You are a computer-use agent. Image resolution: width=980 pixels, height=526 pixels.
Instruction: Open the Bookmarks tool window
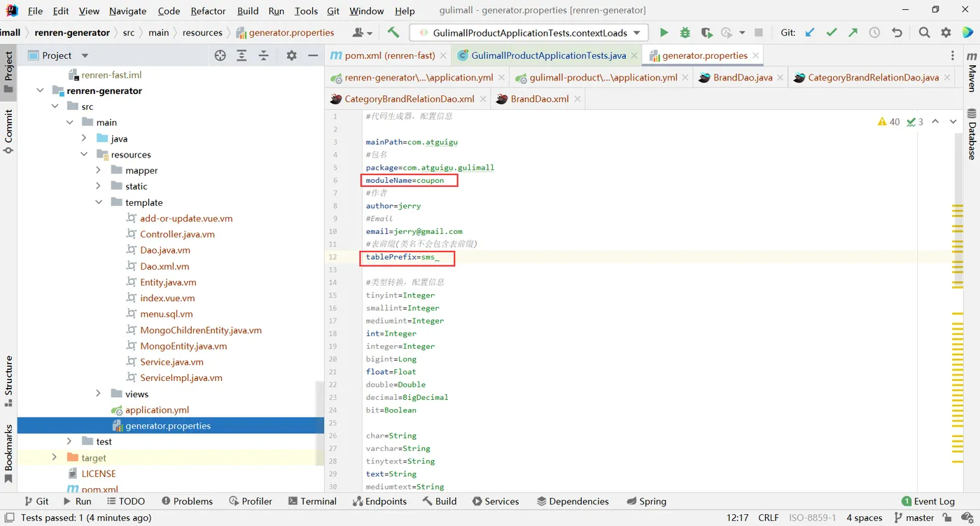point(8,454)
